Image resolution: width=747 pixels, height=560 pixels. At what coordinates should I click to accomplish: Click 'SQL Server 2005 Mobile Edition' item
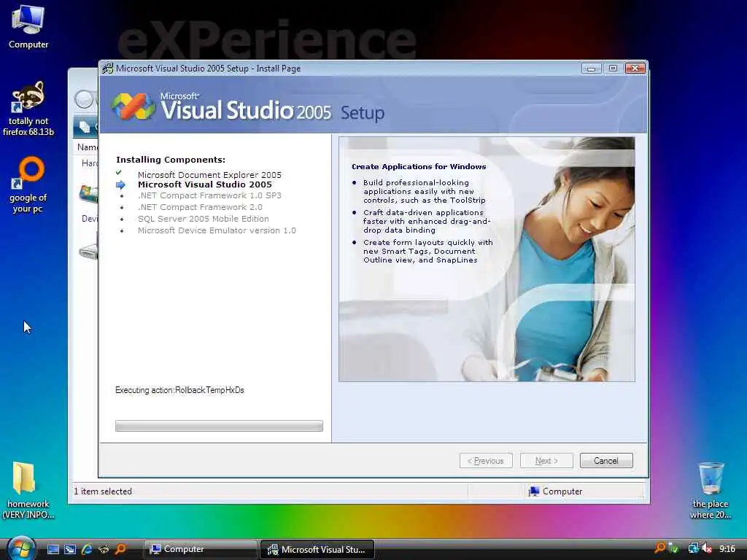click(204, 219)
